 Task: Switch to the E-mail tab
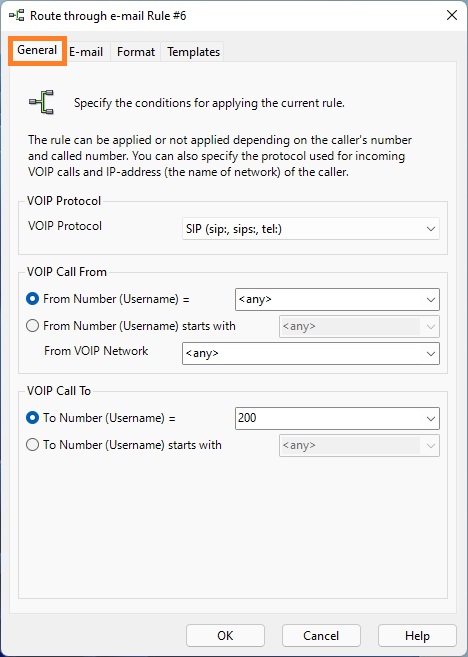86,52
